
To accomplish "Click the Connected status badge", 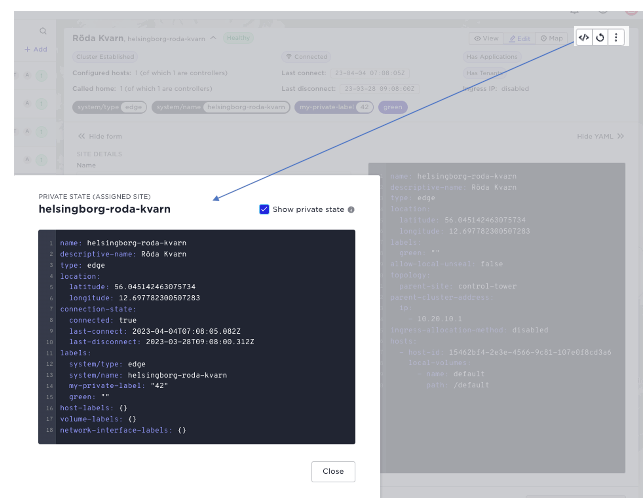I will pyautogui.click(x=306, y=57).
